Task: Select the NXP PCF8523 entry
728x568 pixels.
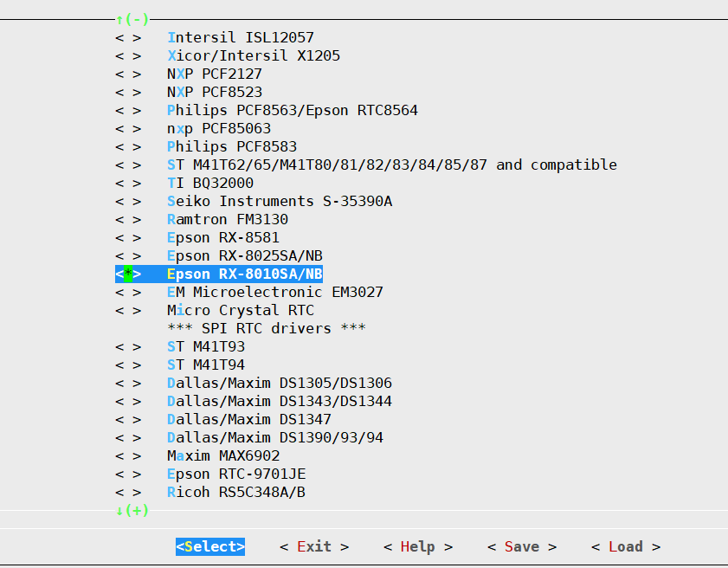Action: click(x=215, y=92)
